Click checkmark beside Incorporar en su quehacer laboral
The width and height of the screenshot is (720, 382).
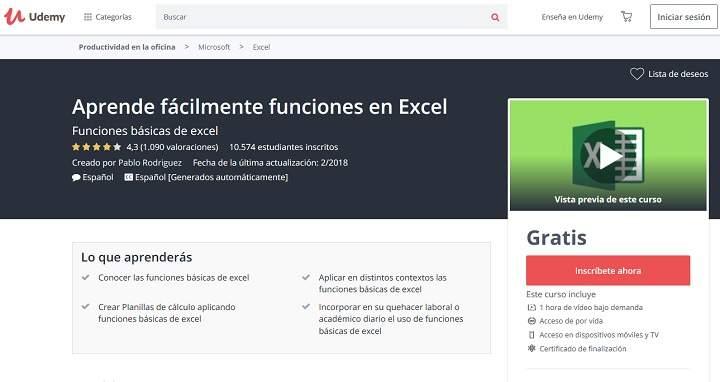306,307
